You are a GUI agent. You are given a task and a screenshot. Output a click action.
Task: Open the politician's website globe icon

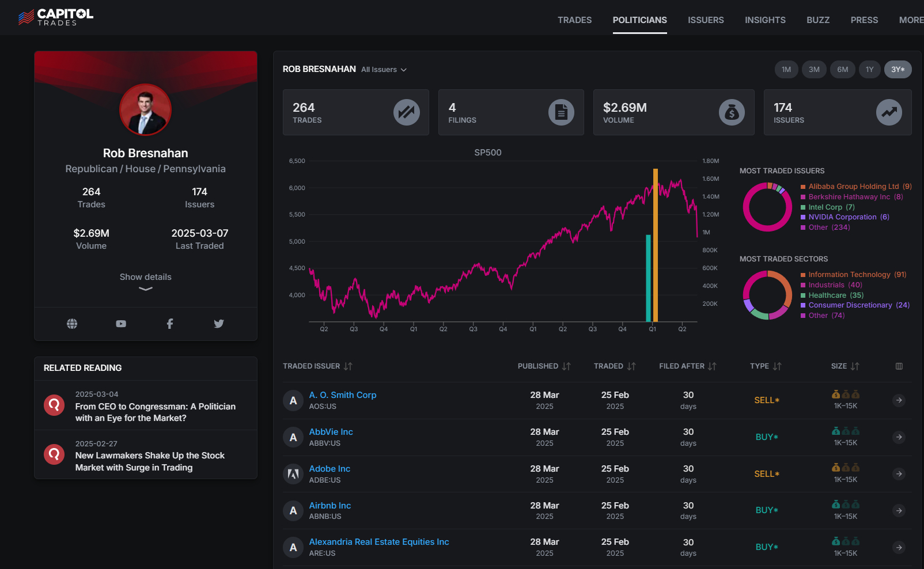click(x=72, y=324)
